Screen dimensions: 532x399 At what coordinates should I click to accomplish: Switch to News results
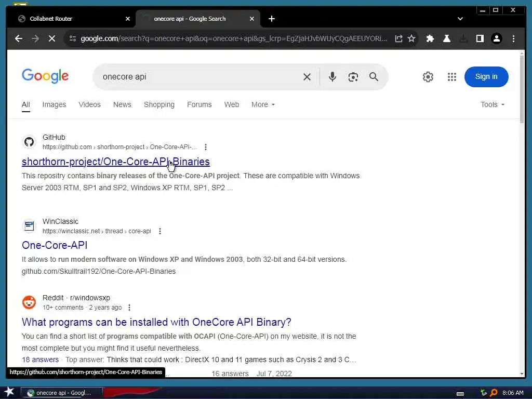[x=122, y=105]
